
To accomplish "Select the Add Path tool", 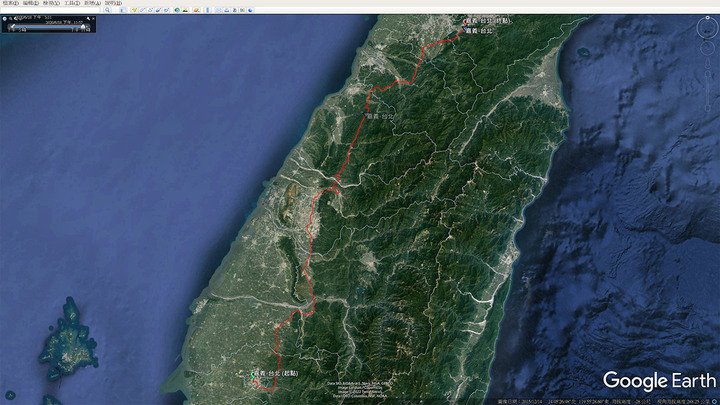I will click(150, 10).
